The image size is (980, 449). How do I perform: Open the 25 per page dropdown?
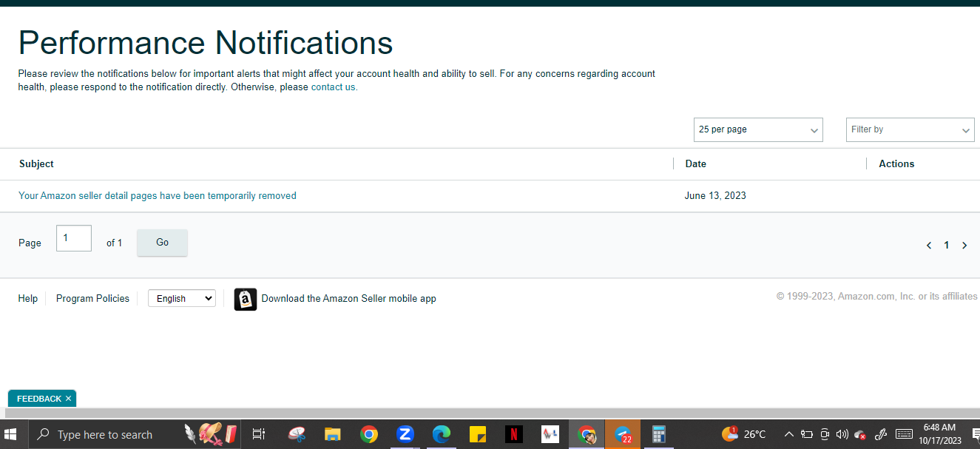click(x=758, y=129)
